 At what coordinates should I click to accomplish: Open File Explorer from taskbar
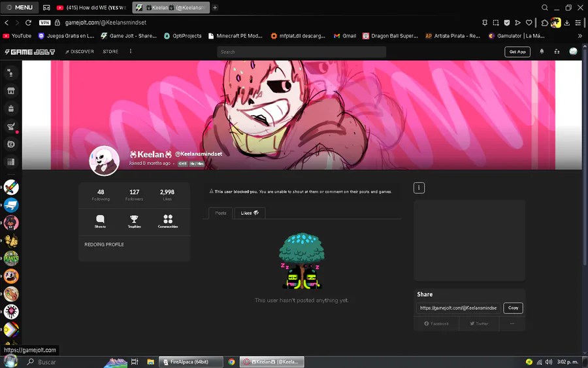coord(150,362)
